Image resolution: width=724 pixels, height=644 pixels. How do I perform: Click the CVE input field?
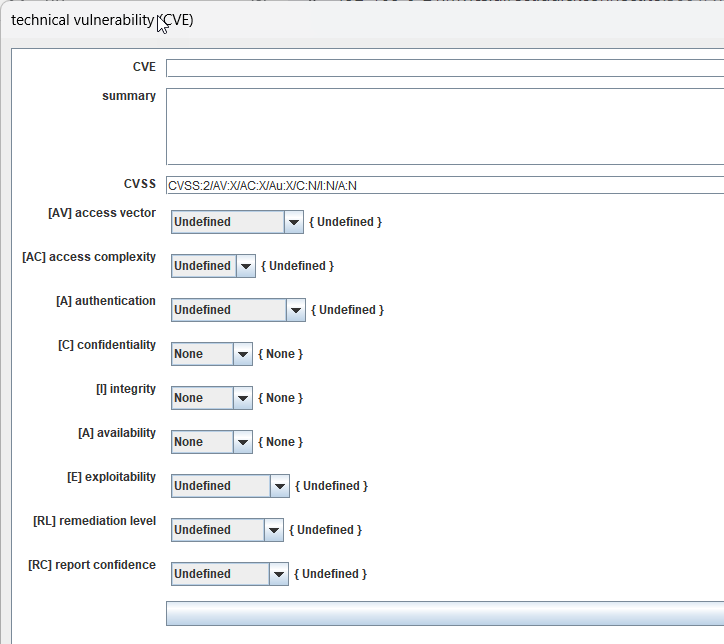coord(445,68)
